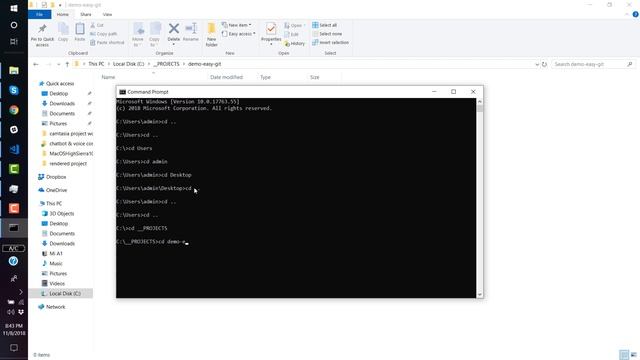Image resolution: width=640 pixels, height=360 pixels.
Task: Click the Properties checkmark icon
Action: [271, 29]
